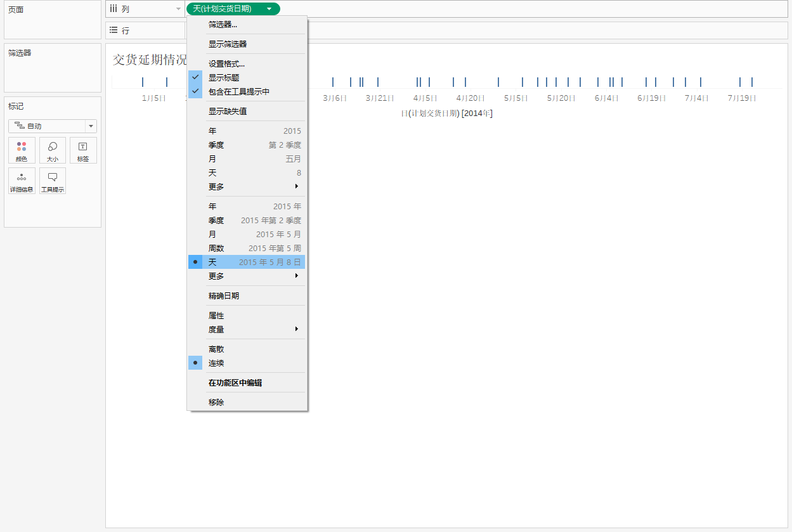The width and height of the screenshot is (792, 532).
Task: Click the 页面 shelf header
Action: [x=16, y=10]
